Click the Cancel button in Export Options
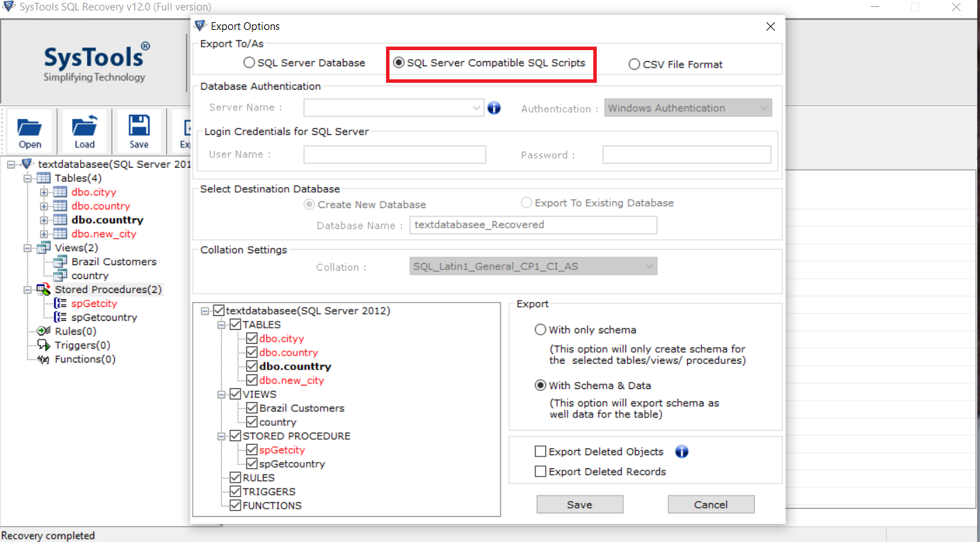The image size is (980, 542). coord(711,504)
